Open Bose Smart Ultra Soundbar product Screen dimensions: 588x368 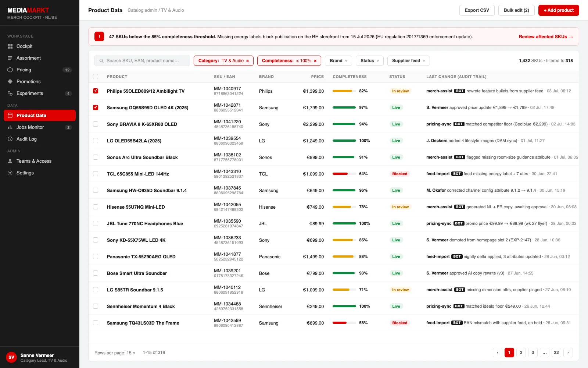[137, 273]
